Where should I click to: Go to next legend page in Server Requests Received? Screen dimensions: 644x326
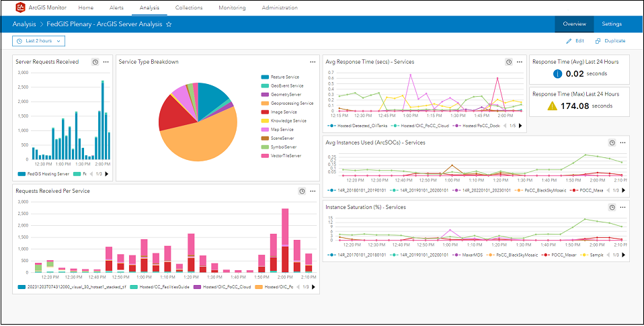click(x=107, y=173)
